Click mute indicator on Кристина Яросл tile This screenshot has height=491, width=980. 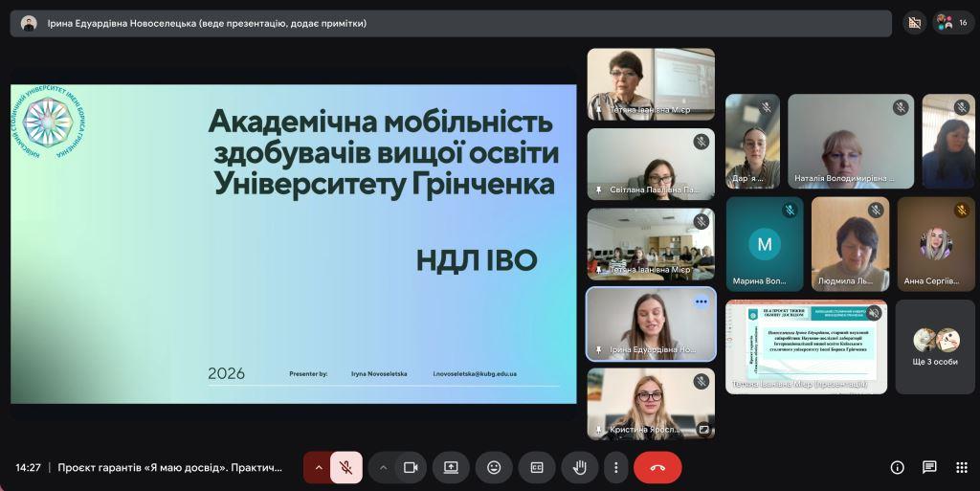pos(702,380)
